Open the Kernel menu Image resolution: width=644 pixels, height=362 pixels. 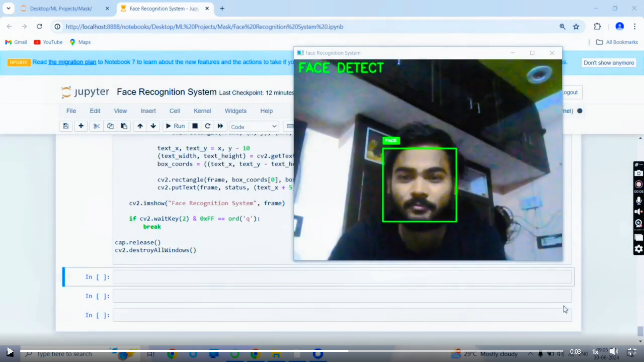point(202,111)
